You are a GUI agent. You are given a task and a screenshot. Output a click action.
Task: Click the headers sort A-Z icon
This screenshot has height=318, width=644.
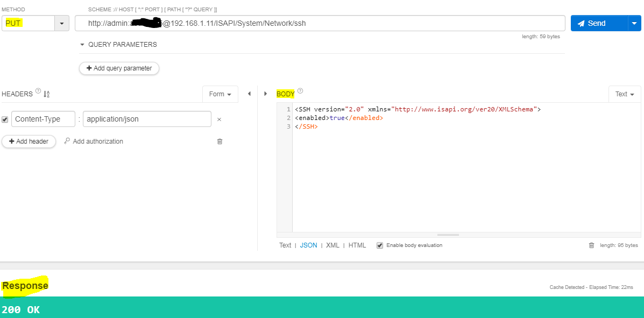click(x=46, y=94)
